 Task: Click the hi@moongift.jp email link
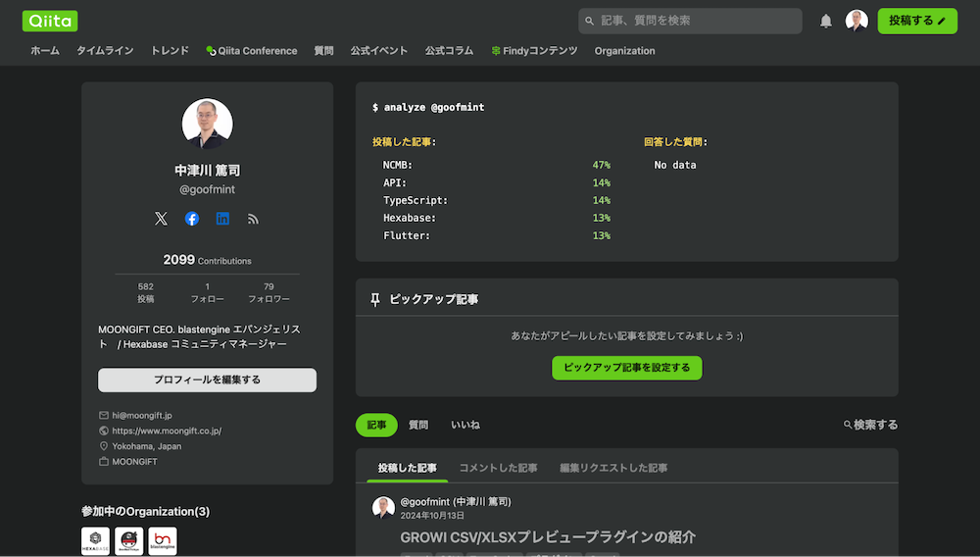[142, 415]
